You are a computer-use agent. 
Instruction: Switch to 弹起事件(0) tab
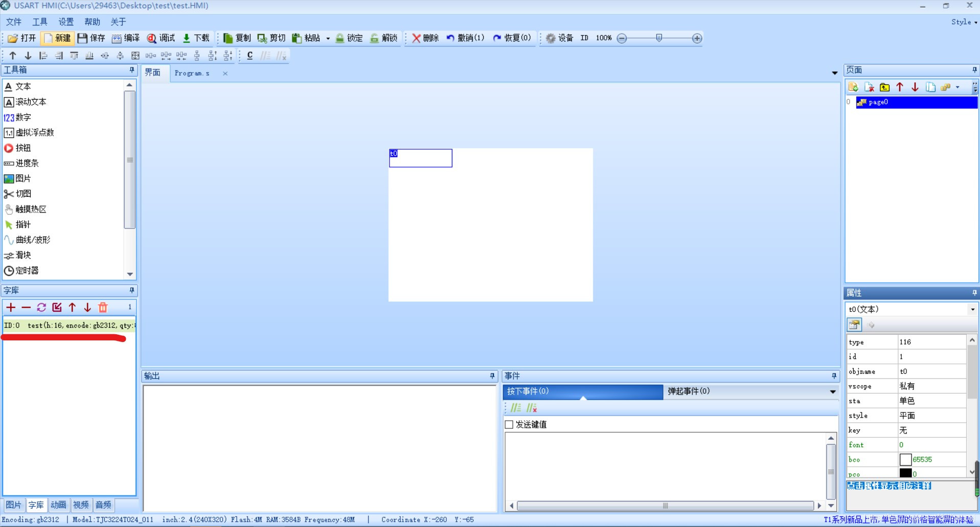(x=689, y=391)
